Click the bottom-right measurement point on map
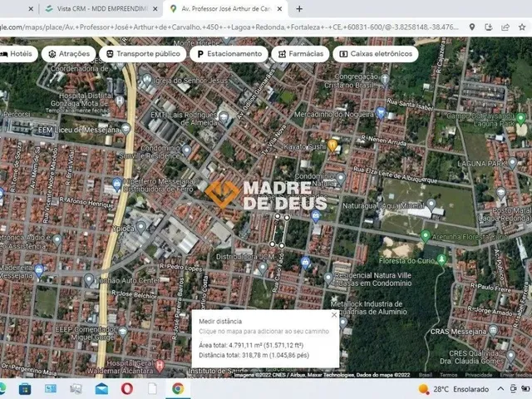Screen dimensions: 532x399 click(282, 245)
